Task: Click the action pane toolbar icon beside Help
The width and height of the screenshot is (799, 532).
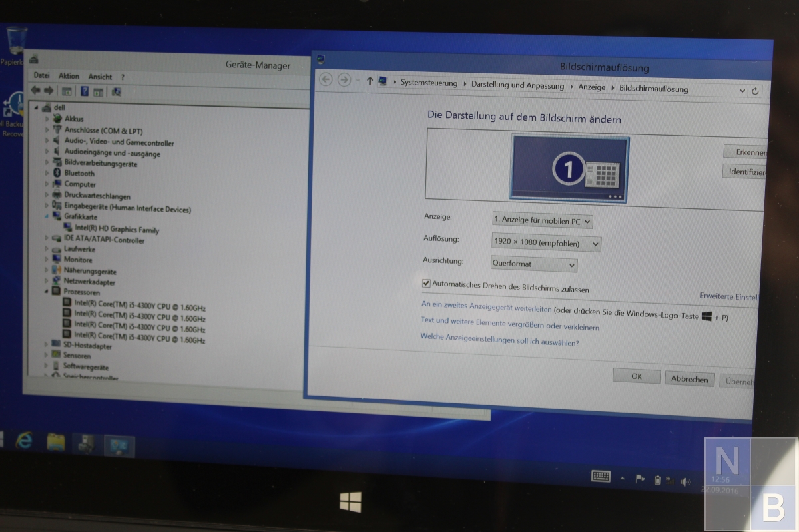Action: [x=98, y=92]
